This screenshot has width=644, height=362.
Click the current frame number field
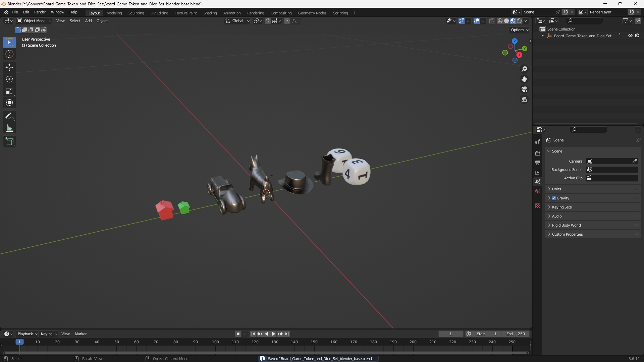tap(451, 334)
